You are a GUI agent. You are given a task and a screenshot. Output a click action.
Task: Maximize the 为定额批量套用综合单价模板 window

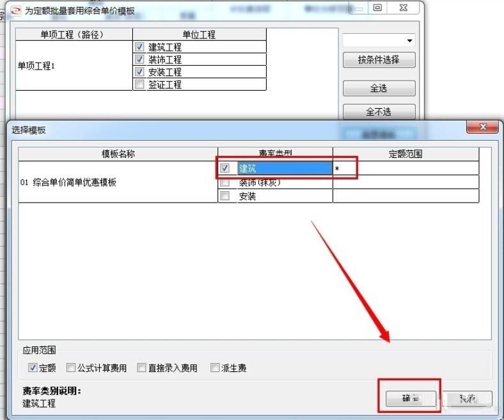377,8
